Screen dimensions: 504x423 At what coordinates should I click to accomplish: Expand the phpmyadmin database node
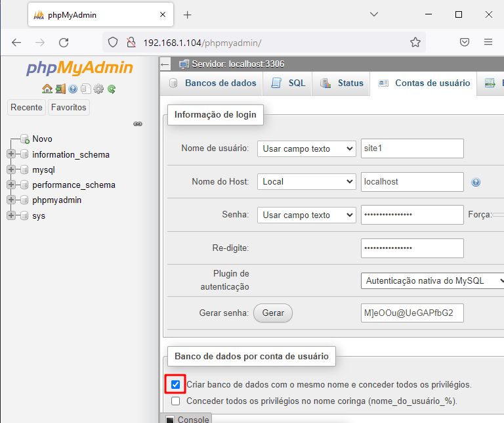[x=11, y=200]
